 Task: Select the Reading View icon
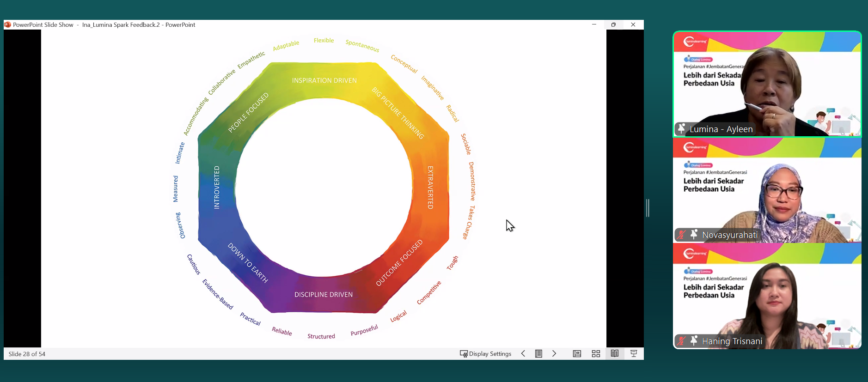(615, 354)
